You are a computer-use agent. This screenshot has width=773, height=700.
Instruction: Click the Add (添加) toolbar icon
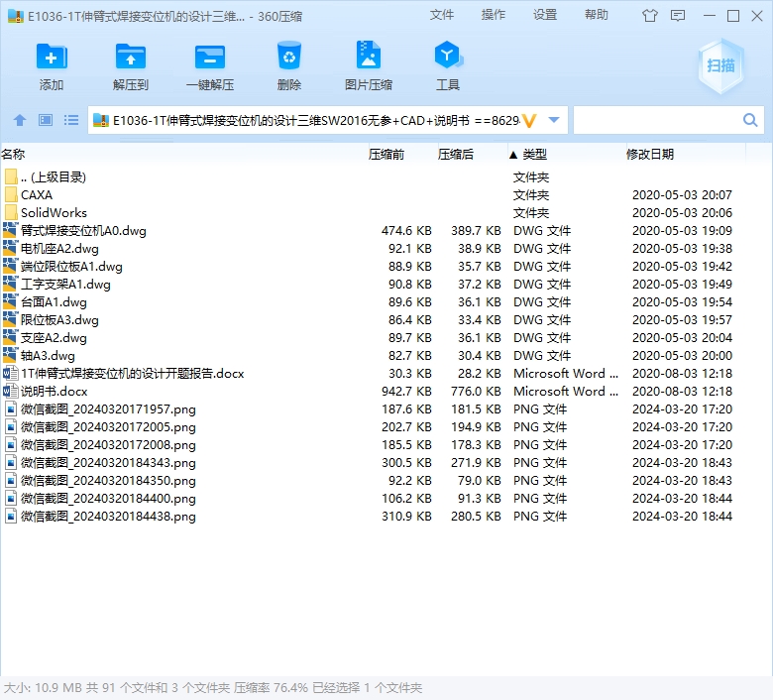(52, 57)
